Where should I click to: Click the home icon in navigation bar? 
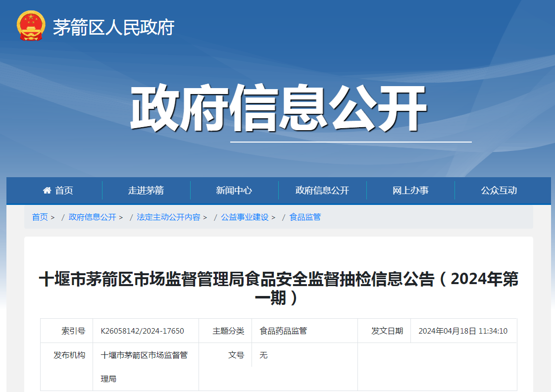click(x=47, y=191)
